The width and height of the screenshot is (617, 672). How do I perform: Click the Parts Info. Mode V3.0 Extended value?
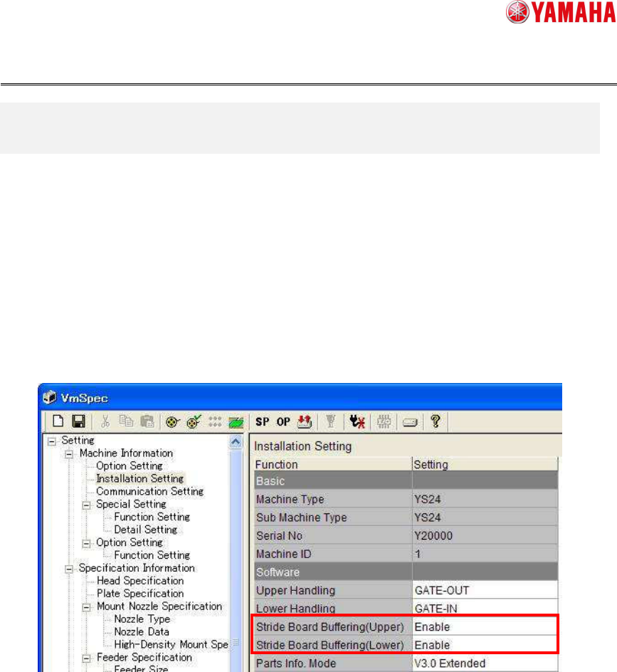485,663
